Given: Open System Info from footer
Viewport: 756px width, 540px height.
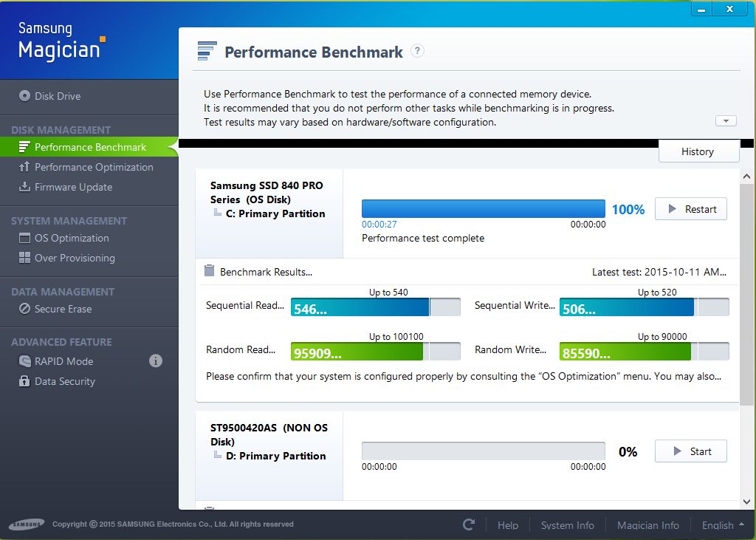Looking at the screenshot, I should point(568,525).
